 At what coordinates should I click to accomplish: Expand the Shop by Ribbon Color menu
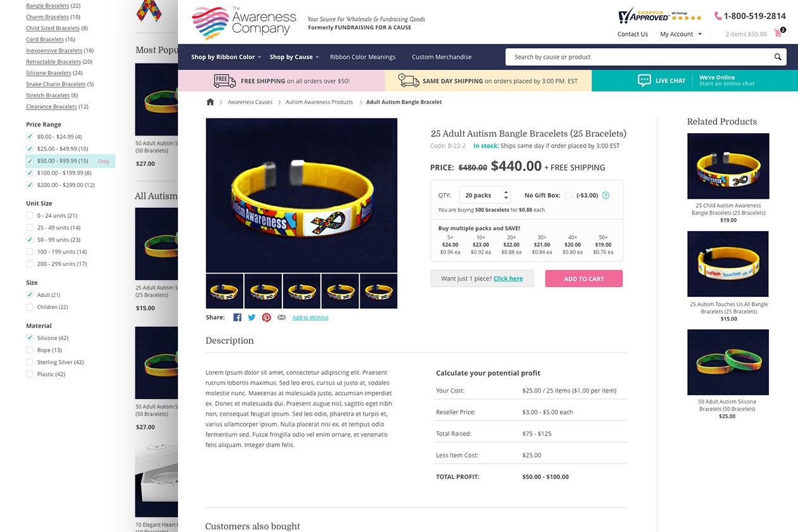pyautogui.click(x=226, y=57)
